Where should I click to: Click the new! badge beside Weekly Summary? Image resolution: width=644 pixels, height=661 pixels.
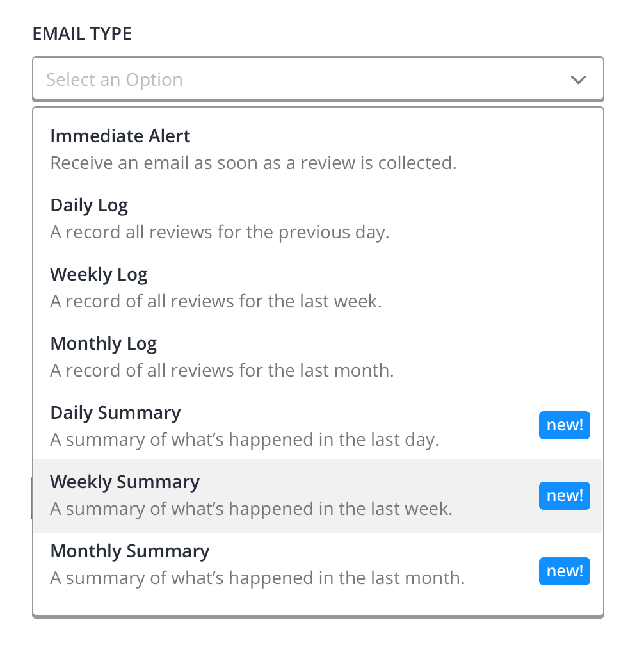coord(565,495)
